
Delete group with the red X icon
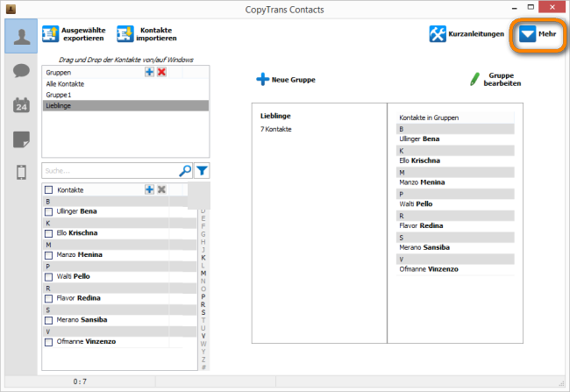point(161,72)
